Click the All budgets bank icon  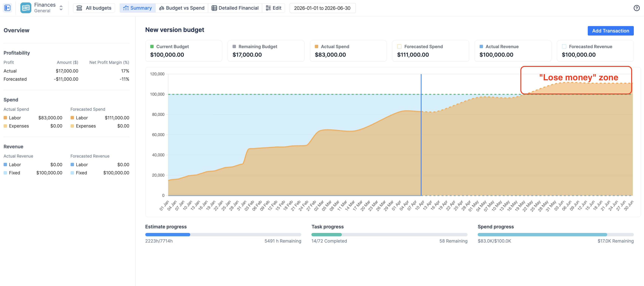(x=79, y=8)
